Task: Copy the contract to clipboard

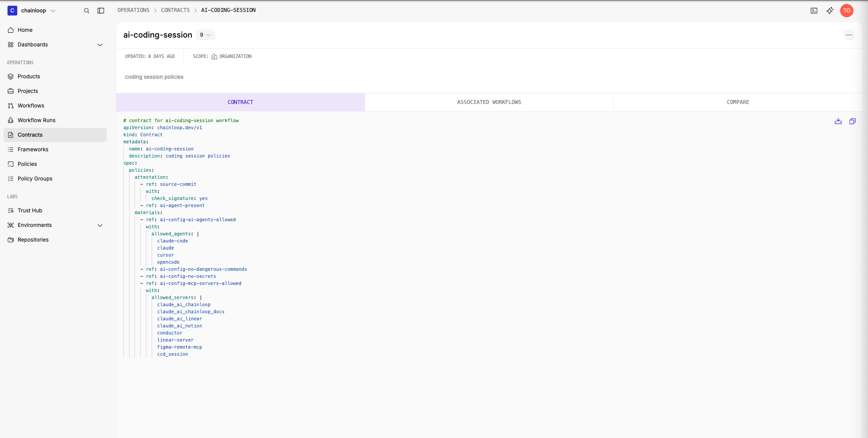Action: tap(853, 121)
